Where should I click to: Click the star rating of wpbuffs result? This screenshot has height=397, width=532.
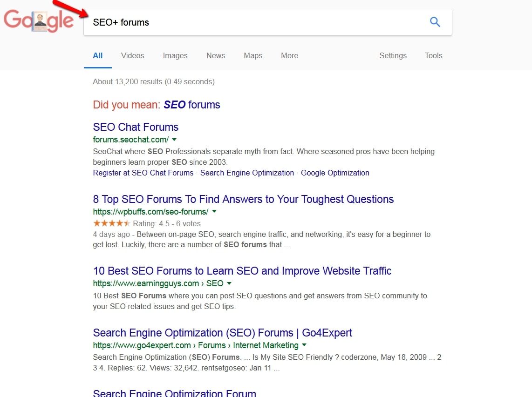(111, 223)
